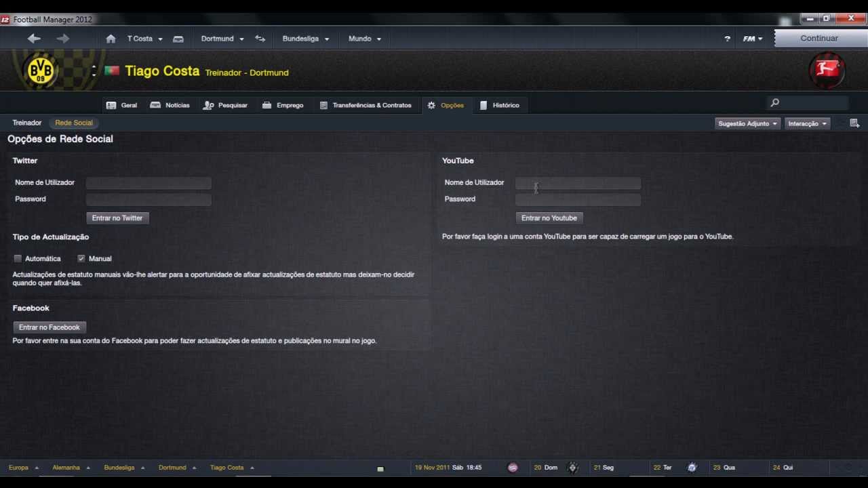Click the Entrar no Twitter button
Screen dimensions: 868x488
(117, 218)
